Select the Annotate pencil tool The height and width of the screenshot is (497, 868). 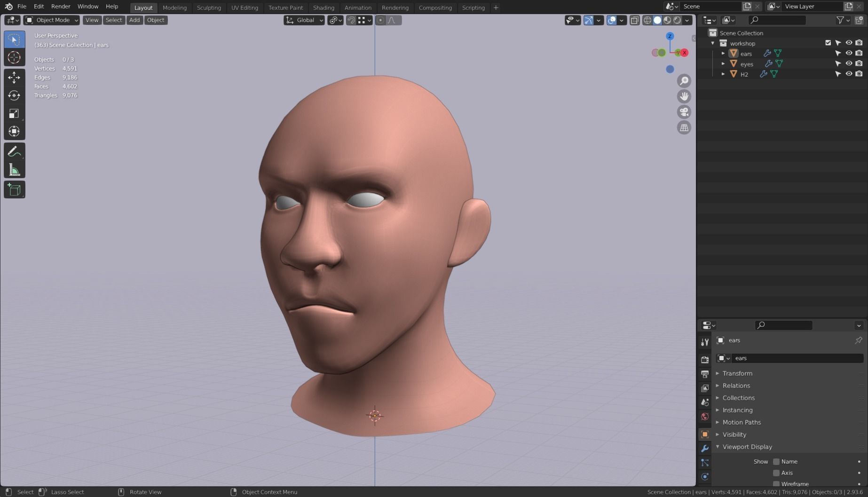pos(14,151)
